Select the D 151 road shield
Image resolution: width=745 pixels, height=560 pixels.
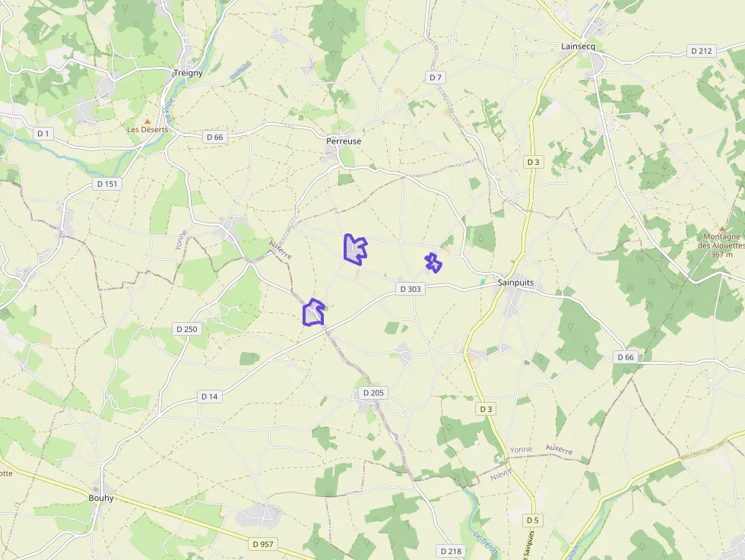coord(107,184)
